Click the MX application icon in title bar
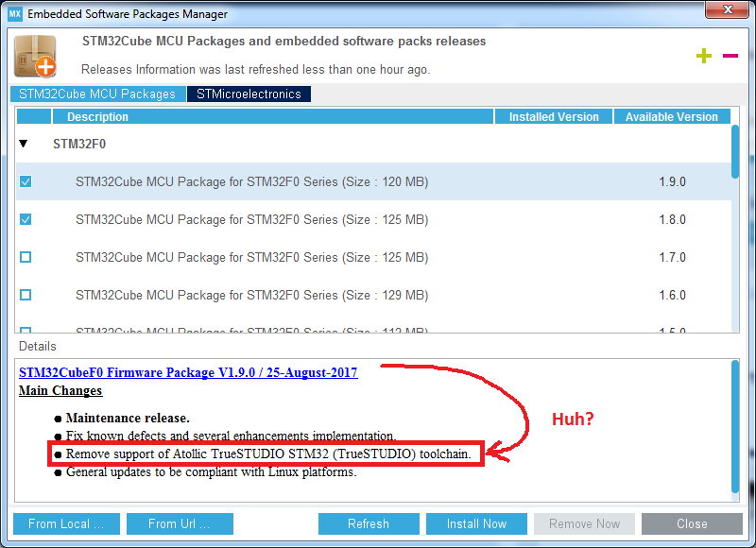Viewport: 756px width, 548px height. pyautogui.click(x=15, y=13)
